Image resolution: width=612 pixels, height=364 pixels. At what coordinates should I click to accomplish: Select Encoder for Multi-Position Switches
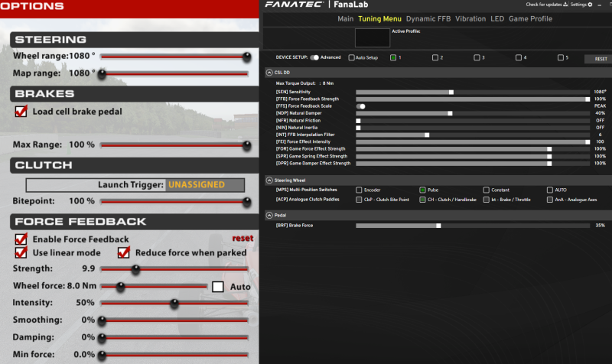pyautogui.click(x=359, y=190)
